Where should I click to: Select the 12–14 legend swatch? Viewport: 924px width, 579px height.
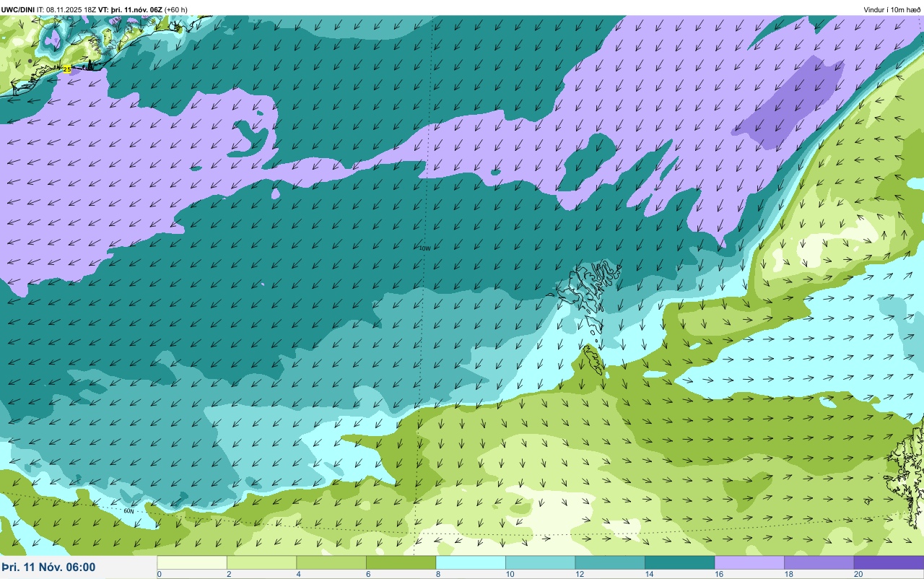coord(610,562)
